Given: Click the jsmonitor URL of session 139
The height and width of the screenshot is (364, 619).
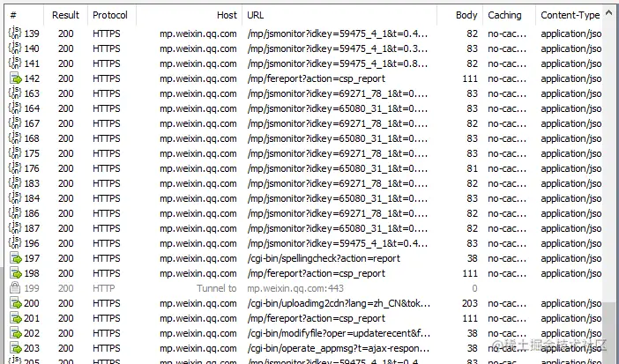Looking at the screenshot, I should point(338,33).
